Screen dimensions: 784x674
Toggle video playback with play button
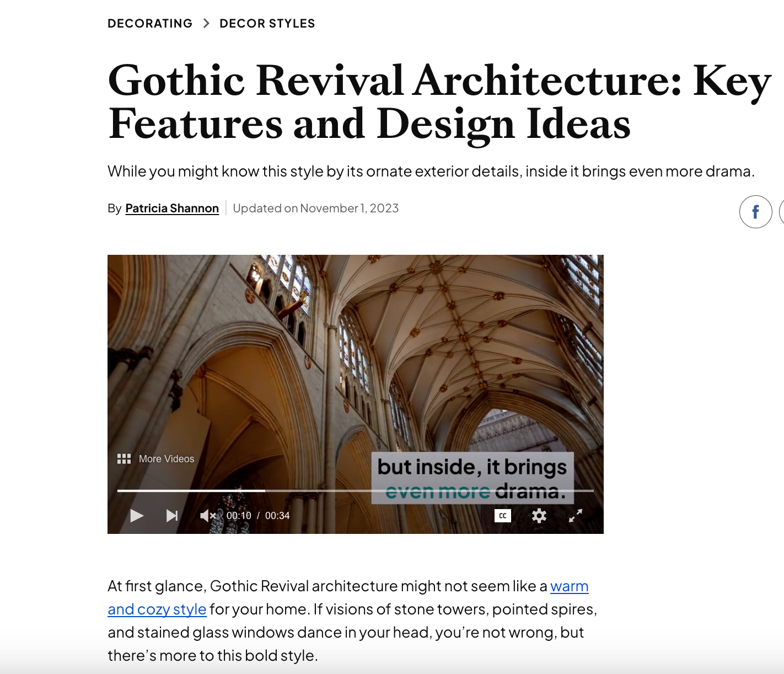pos(136,515)
